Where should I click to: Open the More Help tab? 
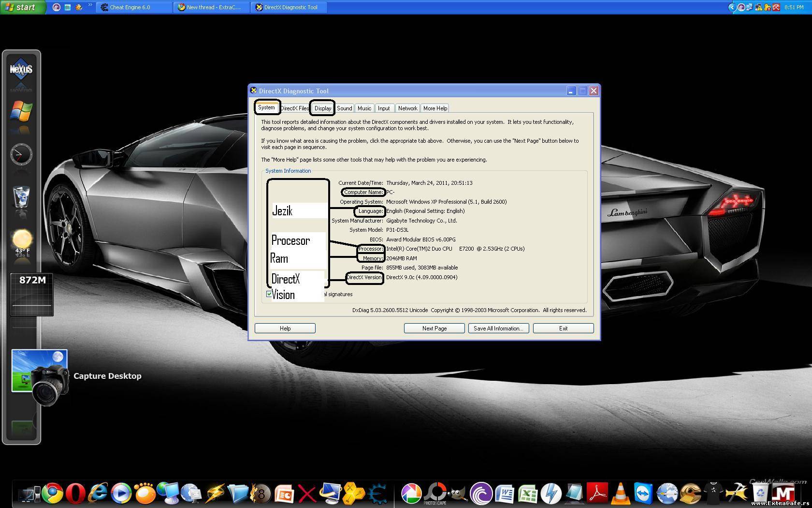point(435,108)
